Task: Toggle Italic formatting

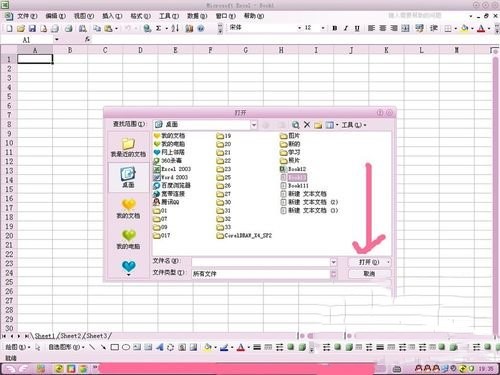Action: coord(346,28)
